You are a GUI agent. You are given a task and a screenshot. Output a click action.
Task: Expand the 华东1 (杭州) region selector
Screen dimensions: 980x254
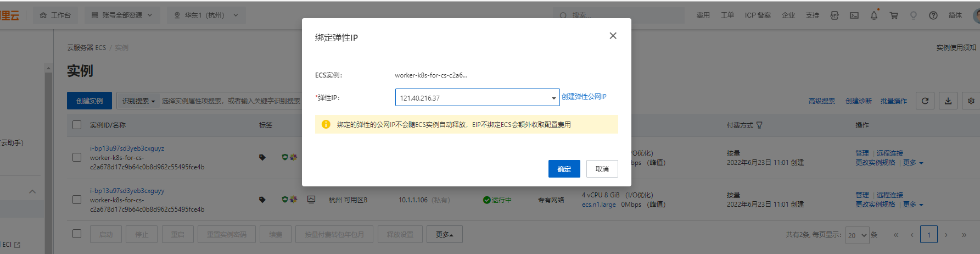pyautogui.click(x=206, y=15)
